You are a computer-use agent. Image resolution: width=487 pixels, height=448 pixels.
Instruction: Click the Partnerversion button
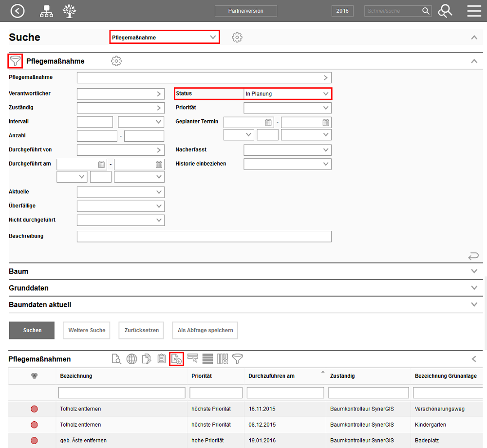click(x=245, y=11)
